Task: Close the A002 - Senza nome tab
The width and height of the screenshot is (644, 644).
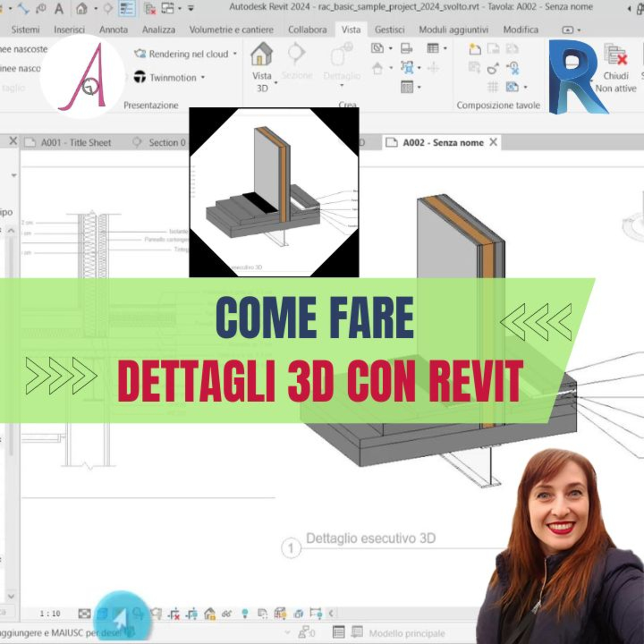Action: click(x=493, y=142)
